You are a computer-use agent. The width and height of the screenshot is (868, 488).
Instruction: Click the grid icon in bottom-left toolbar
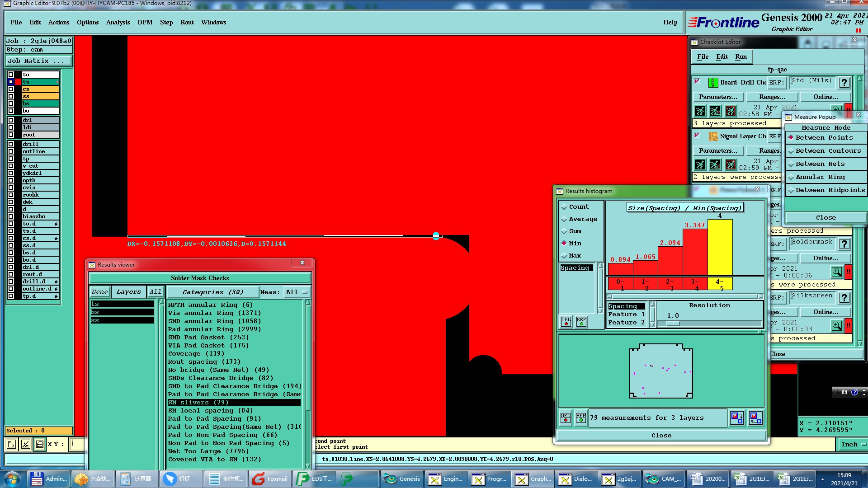(x=40, y=444)
